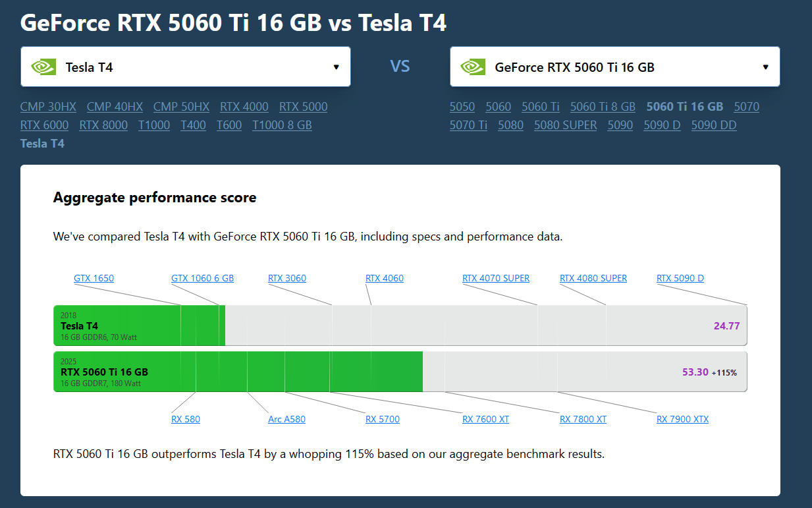Select the RTX 4070 SUPER marker link
Image resolution: width=812 pixels, height=508 pixels.
pyautogui.click(x=496, y=278)
